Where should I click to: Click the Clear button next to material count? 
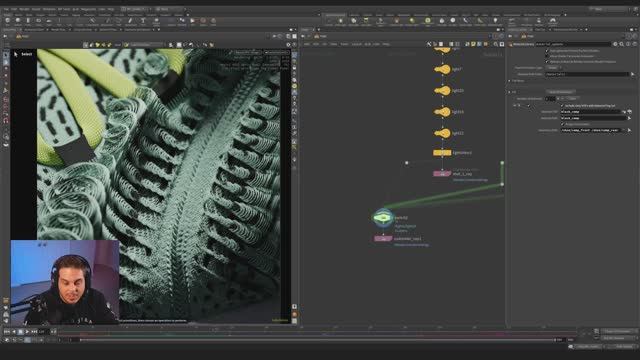pyautogui.click(x=572, y=98)
